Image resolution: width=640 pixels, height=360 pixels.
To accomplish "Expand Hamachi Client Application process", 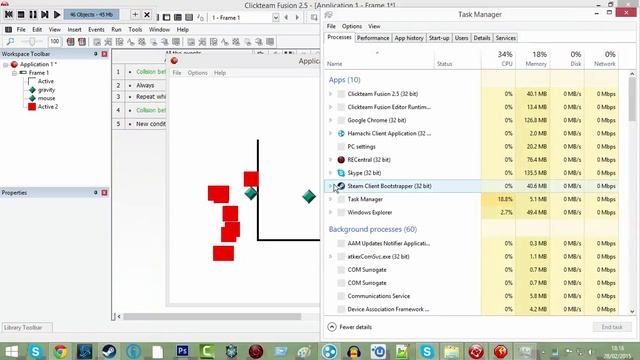I will coord(330,133).
